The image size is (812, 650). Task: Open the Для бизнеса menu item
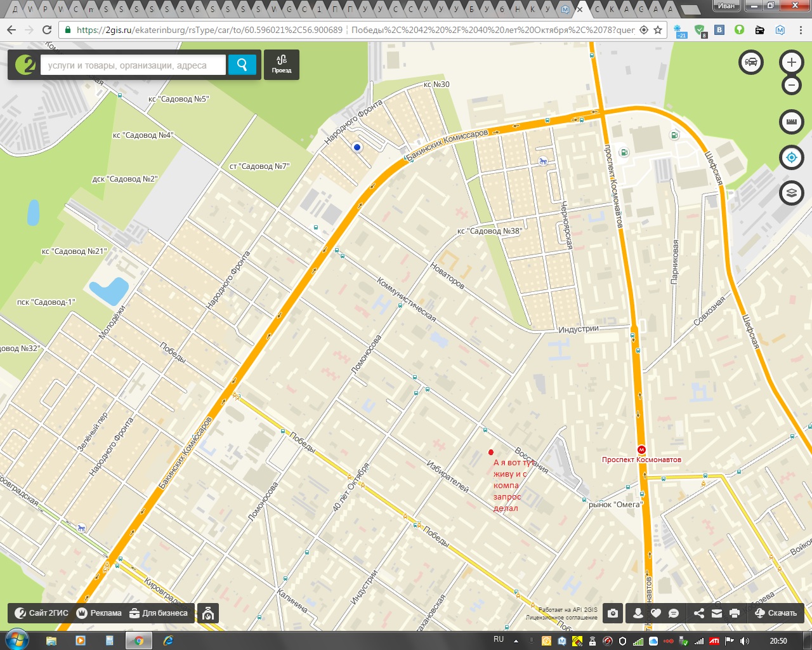point(159,613)
